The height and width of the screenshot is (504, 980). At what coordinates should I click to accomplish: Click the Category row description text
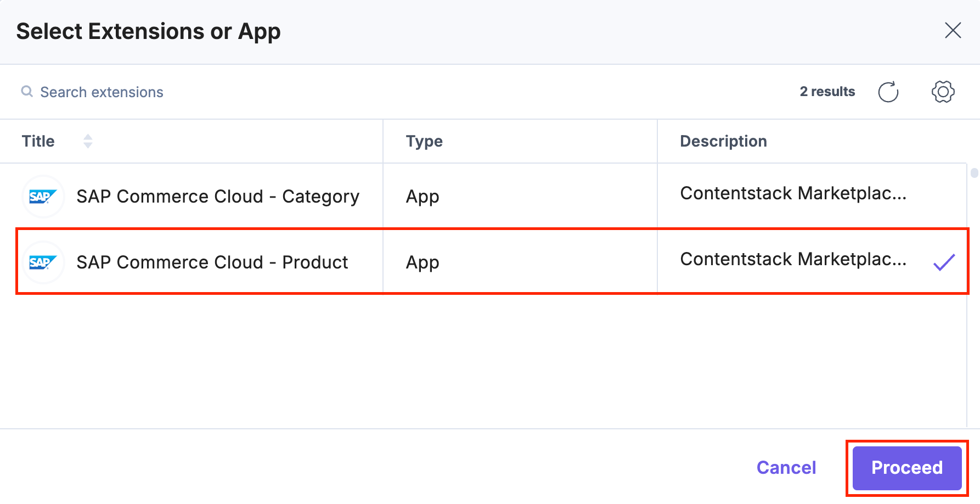click(793, 193)
